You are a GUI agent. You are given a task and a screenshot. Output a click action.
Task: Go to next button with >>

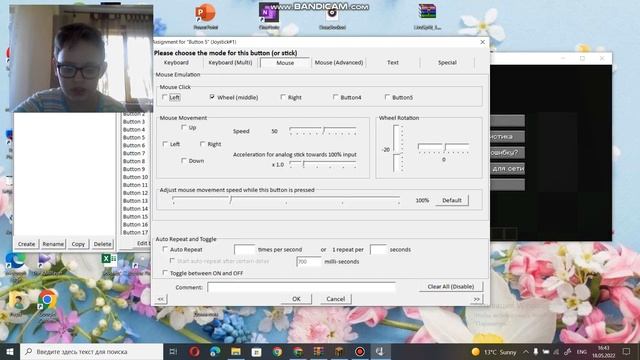[x=477, y=299]
